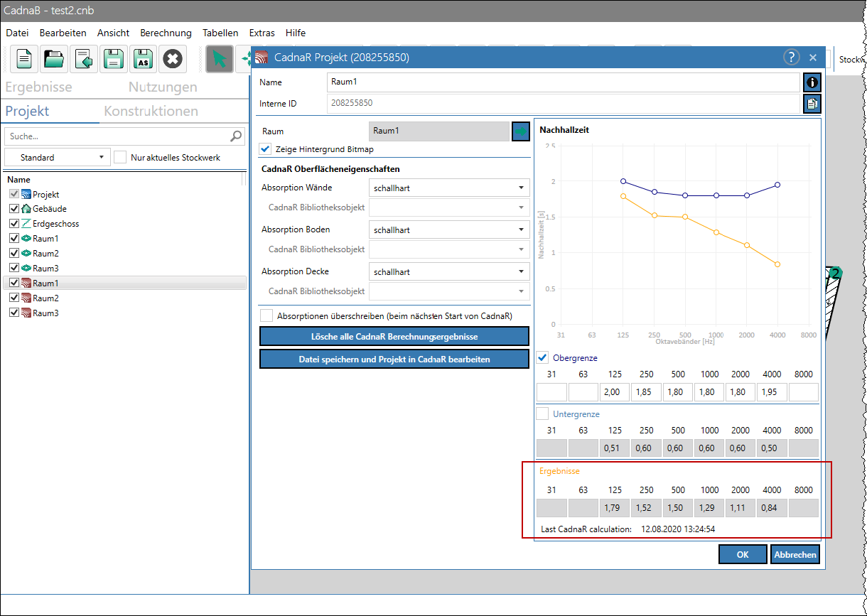Enable Absorptionen überschreiben checkbox

pyautogui.click(x=266, y=315)
